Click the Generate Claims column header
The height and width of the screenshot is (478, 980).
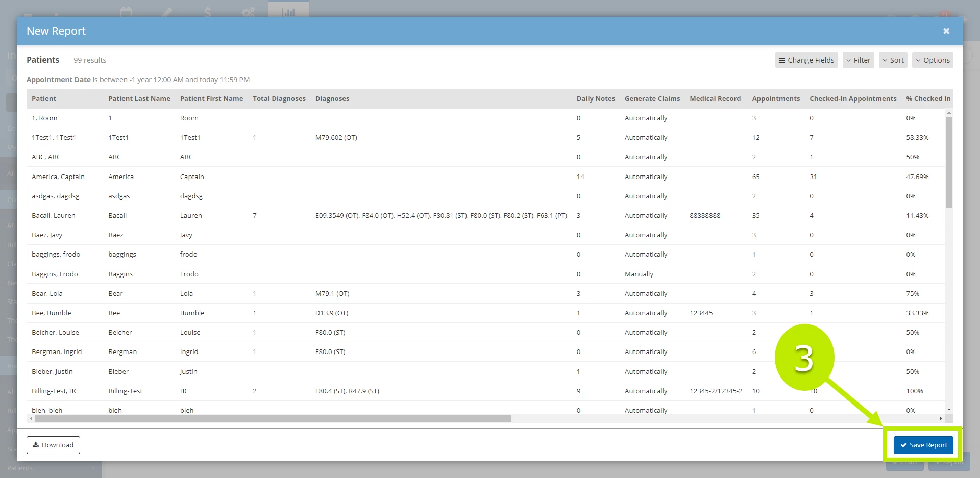click(652, 99)
